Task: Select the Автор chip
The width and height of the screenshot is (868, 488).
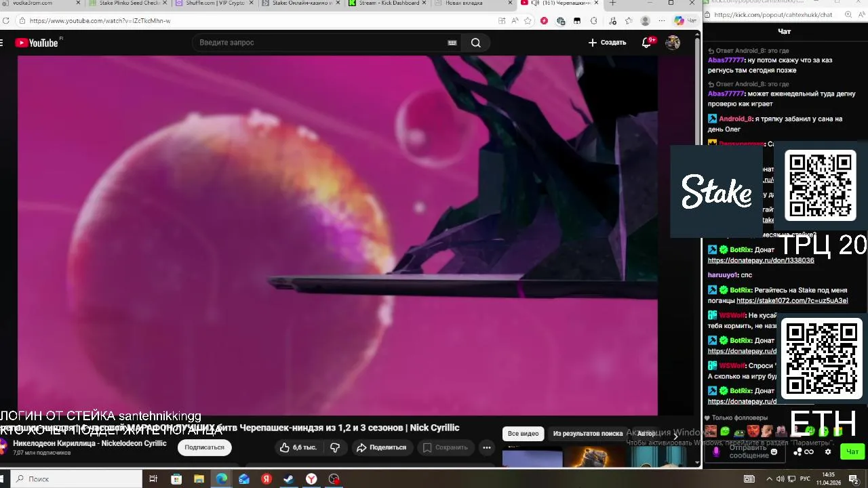Action: click(x=646, y=433)
